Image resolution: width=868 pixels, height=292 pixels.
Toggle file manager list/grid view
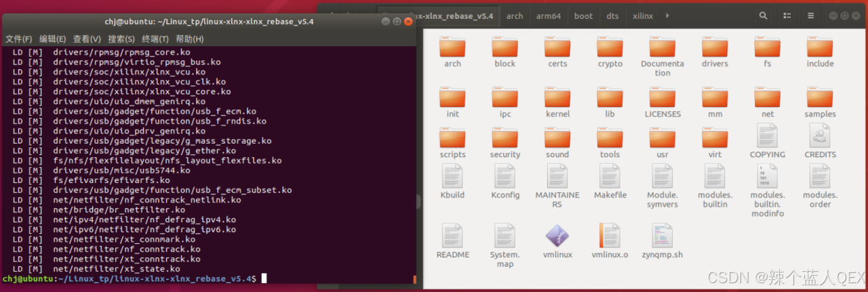(x=787, y=16)
